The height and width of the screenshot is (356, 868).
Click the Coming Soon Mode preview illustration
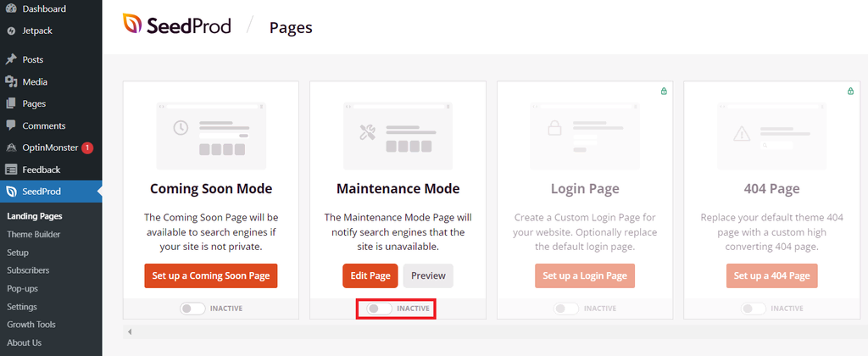[211, 136]
